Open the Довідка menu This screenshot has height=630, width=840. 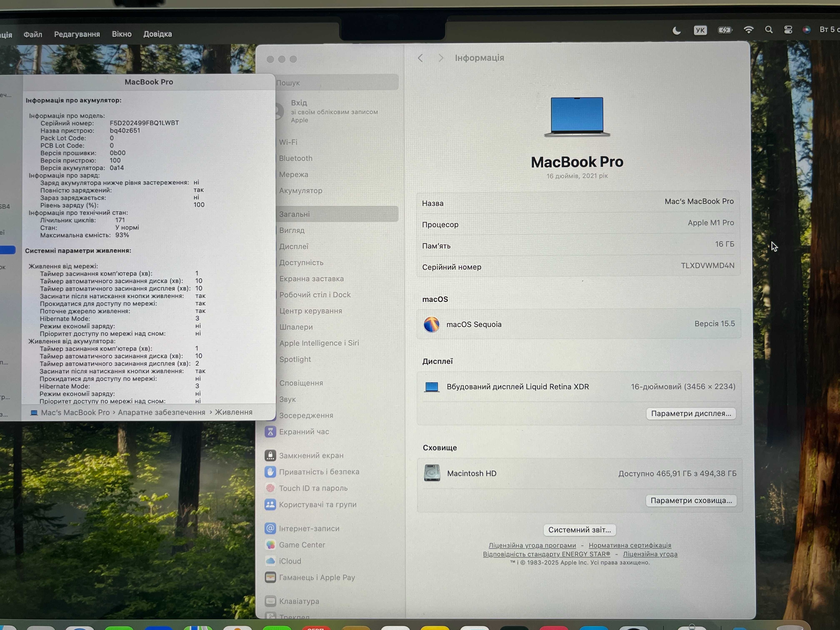click(x=157, y=34)
